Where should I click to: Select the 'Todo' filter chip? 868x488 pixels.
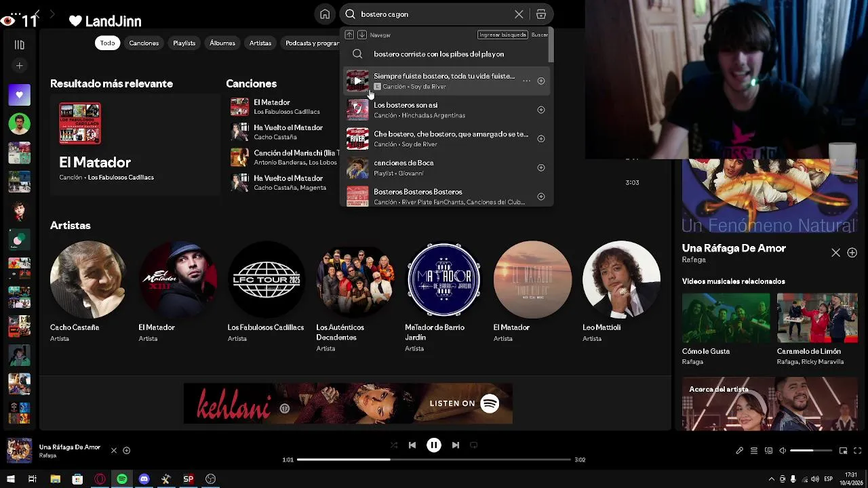coord(108,43)
